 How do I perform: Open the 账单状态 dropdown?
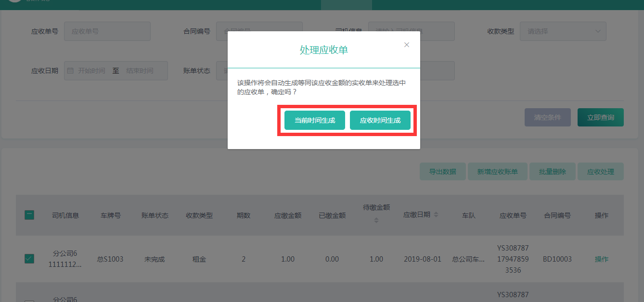pos(221,71)
